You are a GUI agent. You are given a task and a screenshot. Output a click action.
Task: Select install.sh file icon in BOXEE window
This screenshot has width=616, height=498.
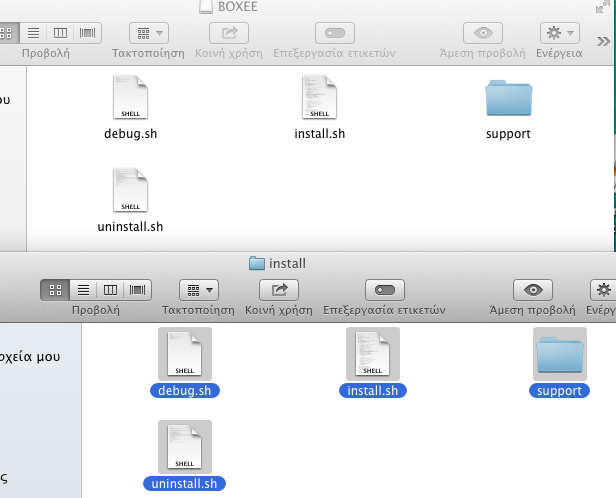pyautogui.click(x=319, y=97)
